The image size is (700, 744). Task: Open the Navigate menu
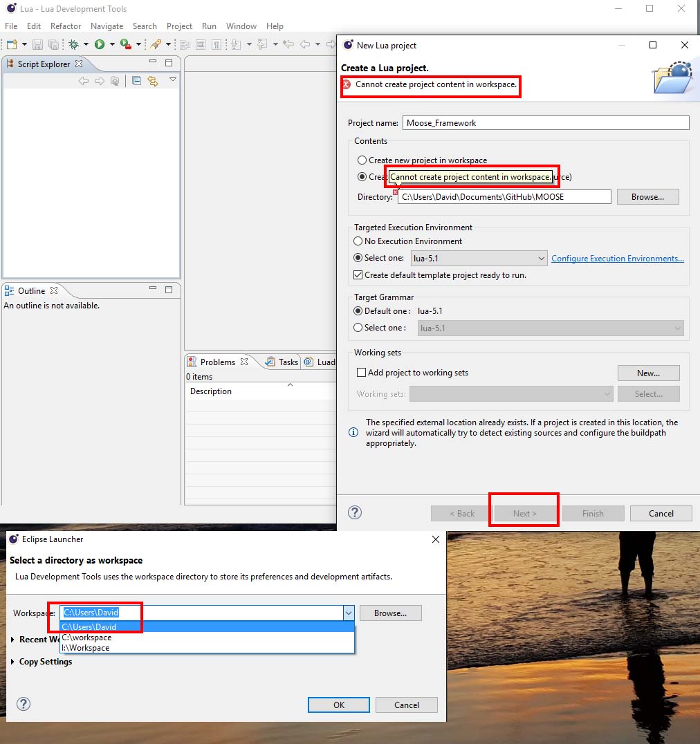click(107, 26)
